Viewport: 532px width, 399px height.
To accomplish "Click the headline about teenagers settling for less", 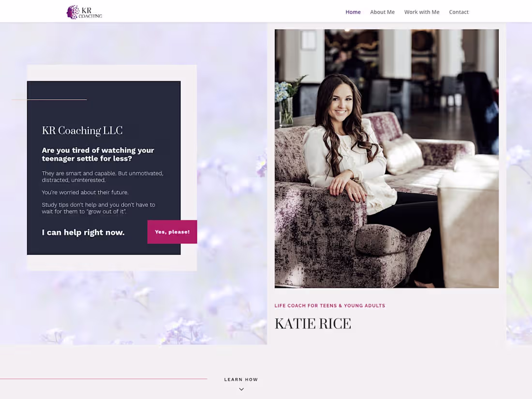I will pos(98,154).
